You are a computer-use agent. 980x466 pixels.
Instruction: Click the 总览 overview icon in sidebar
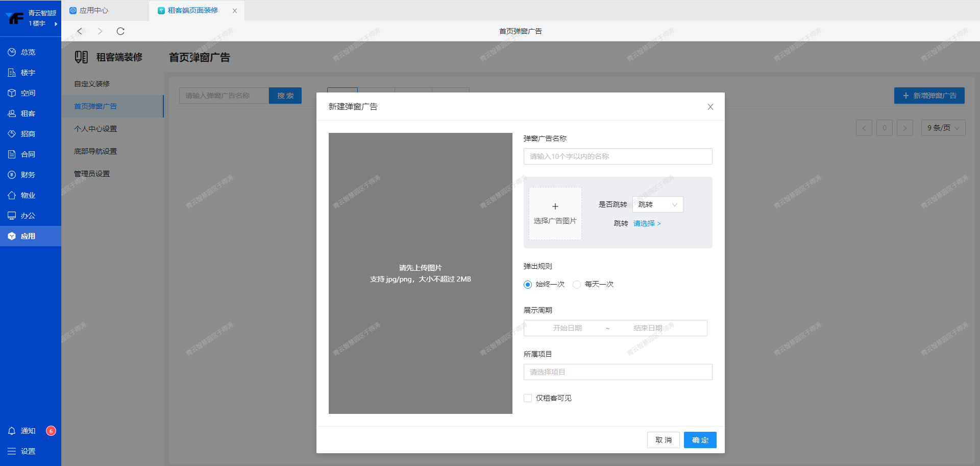tap(12, 52)
